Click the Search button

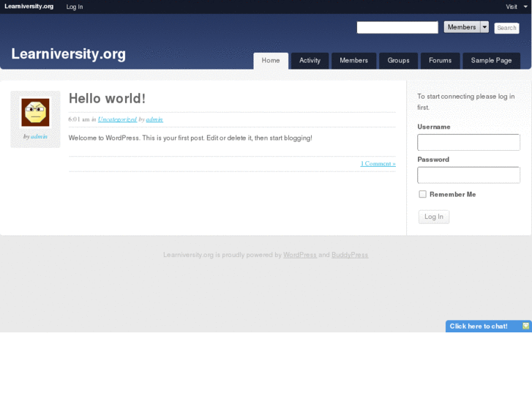click(506, 28)
